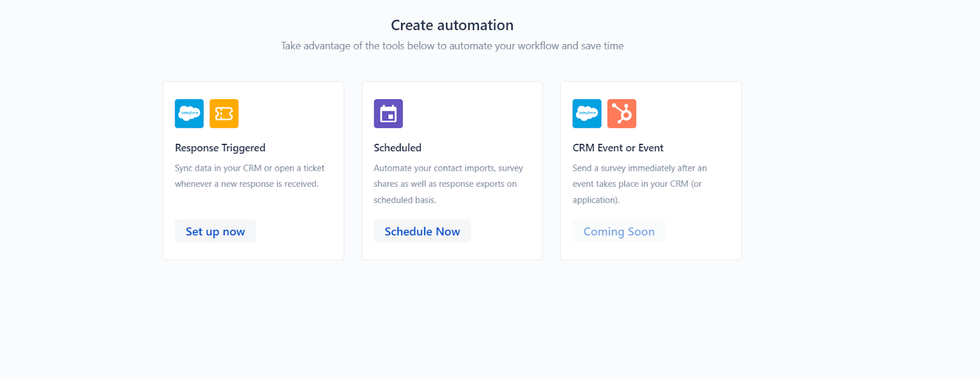Click the purple calendar Scheduled icon

[388, 114]
